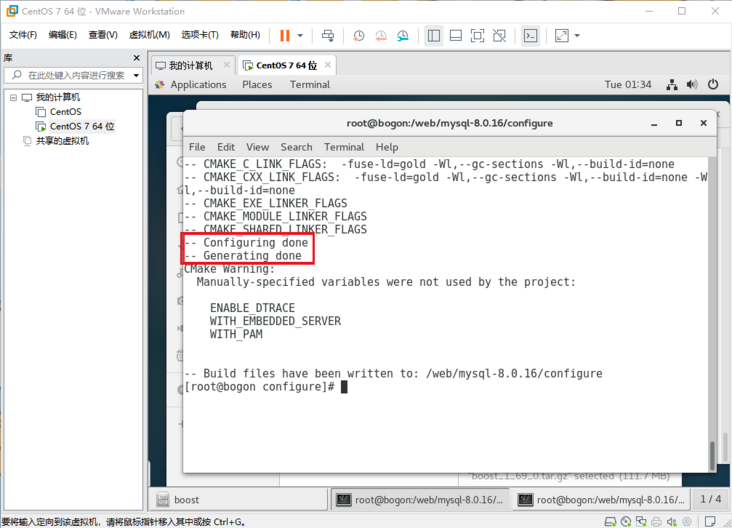The width and height of the screenshot is (732, 528).
Task: Open the snapshot manager icon
Action: 403,36
